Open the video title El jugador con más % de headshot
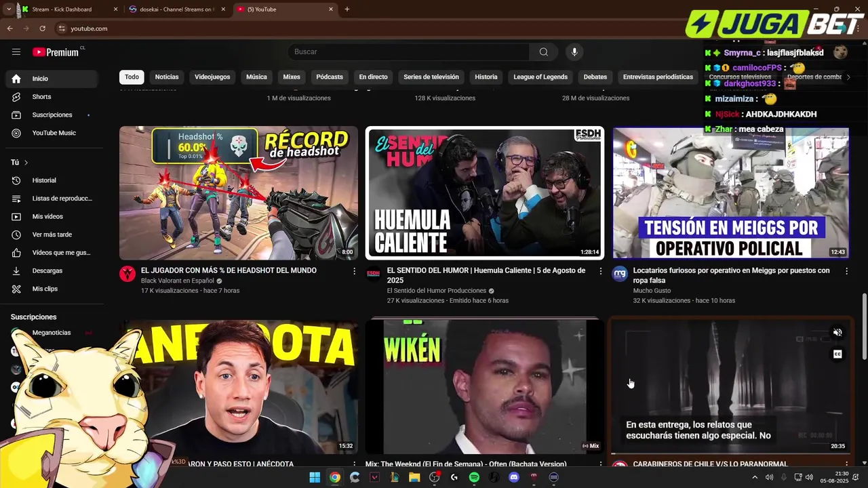868x488 pixels. [229, 270]
